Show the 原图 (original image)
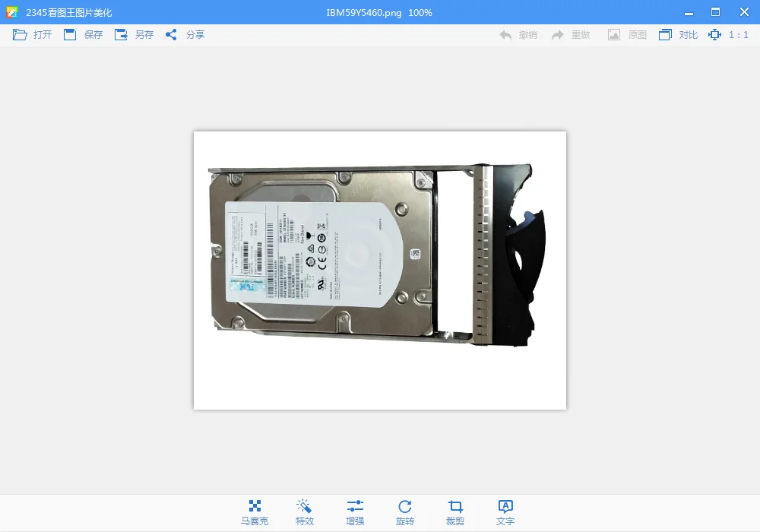Image resolution: width=760 pixels, height=532 pixels. point(628,35)
